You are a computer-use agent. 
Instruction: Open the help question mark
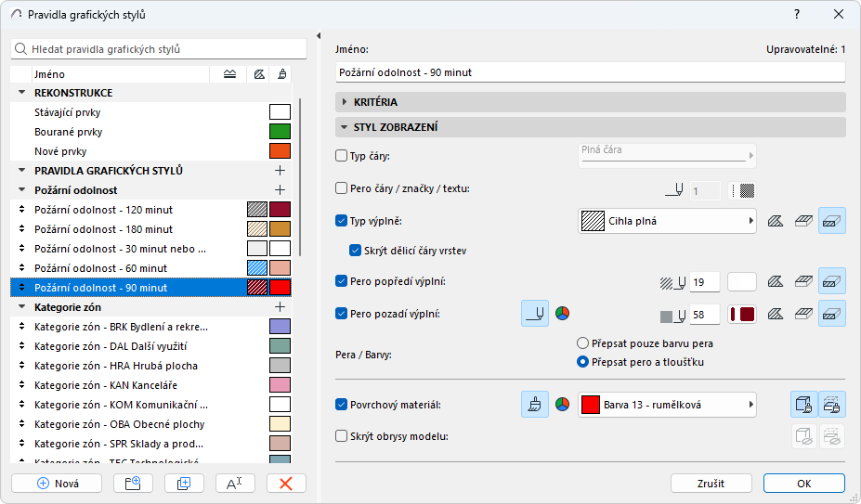[797, 14]
